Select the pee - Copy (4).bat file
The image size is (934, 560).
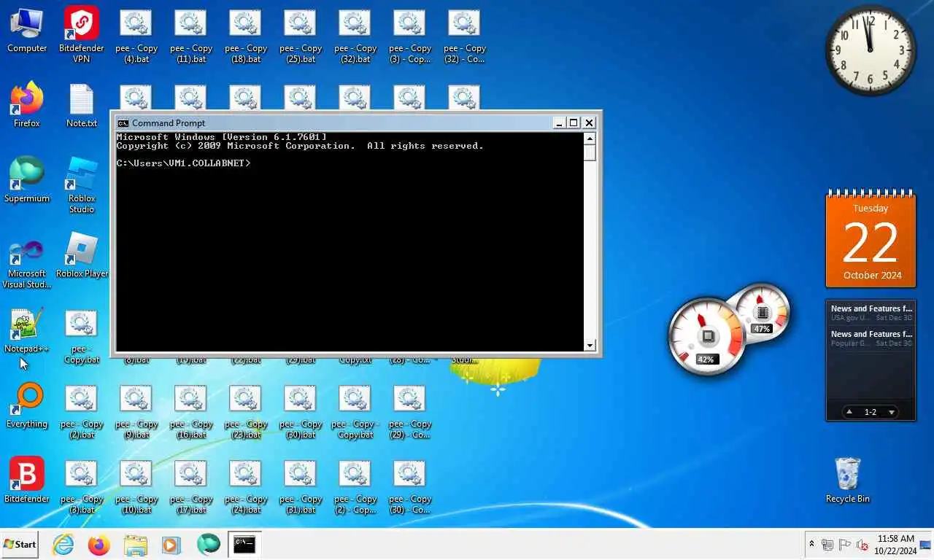pyautogui.click(x=136, y=36)
